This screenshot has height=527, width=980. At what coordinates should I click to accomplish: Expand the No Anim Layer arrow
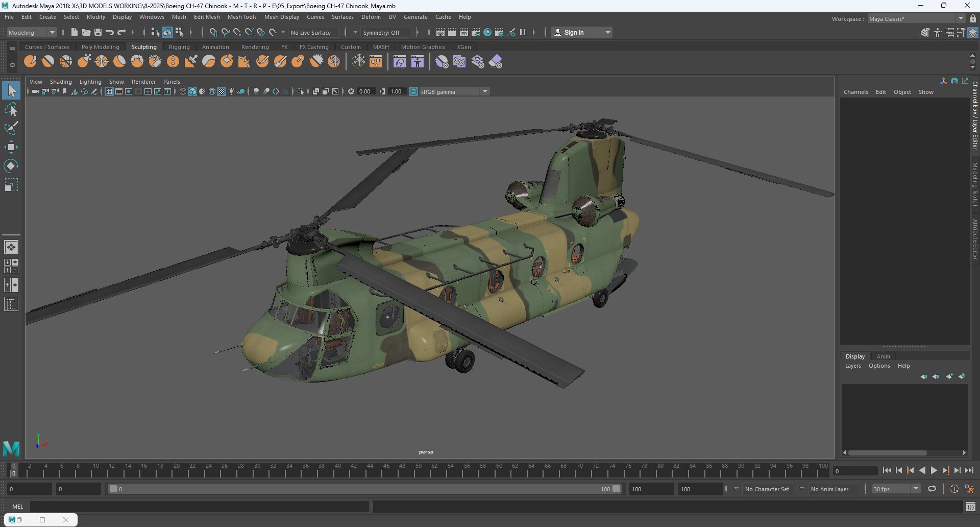(802, 489)
